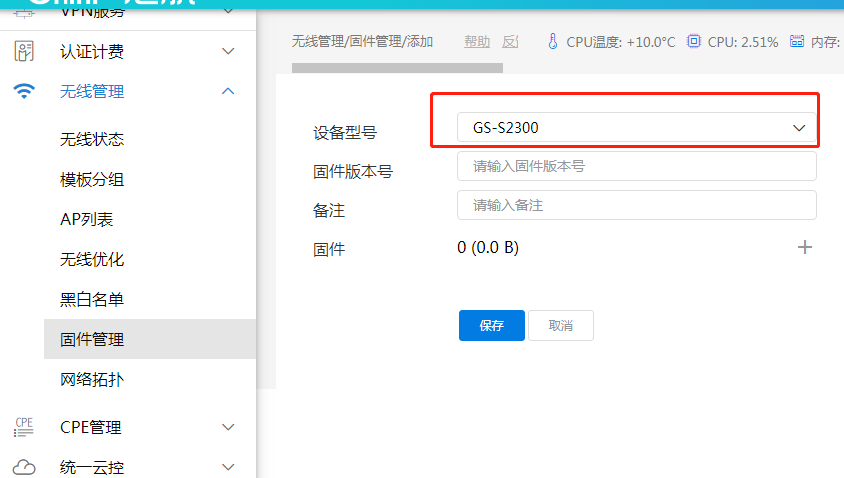Click the CPU temperature thermometer icon
Screen dimensions: 844x478
click(552, 42)
